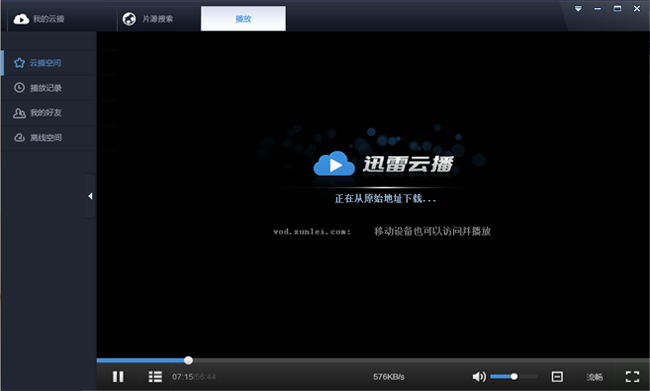The width and height of the screenshot is (650, 391).
Task: Click the video progress bar handle
Action: 188,360
